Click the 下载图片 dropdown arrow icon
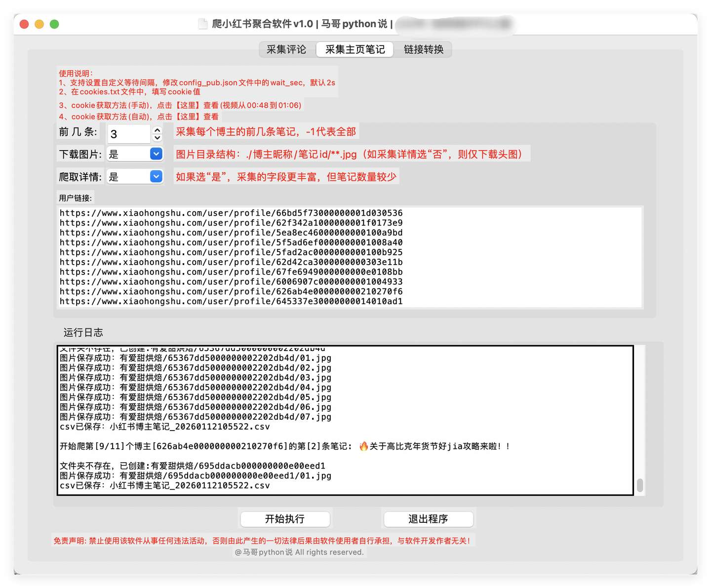This screenshot has height=588, width=711. (156, 154)
